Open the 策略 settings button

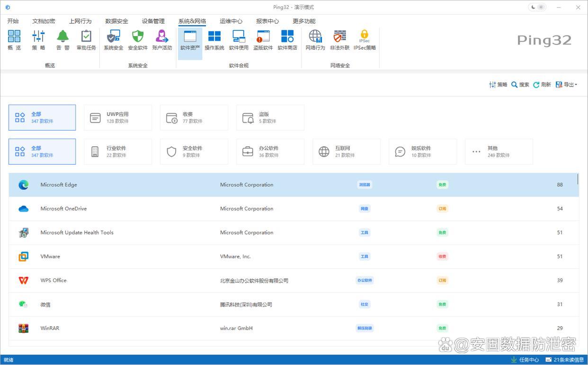point(498,85)
